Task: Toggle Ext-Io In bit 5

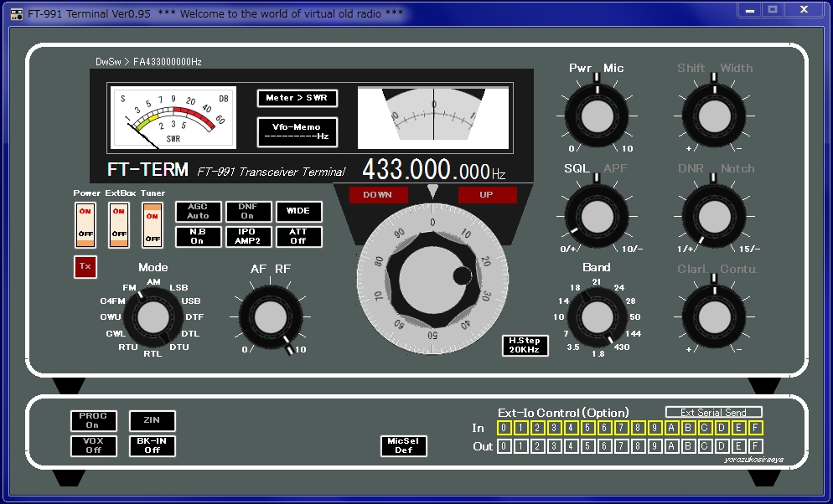Action: (587, 428)
